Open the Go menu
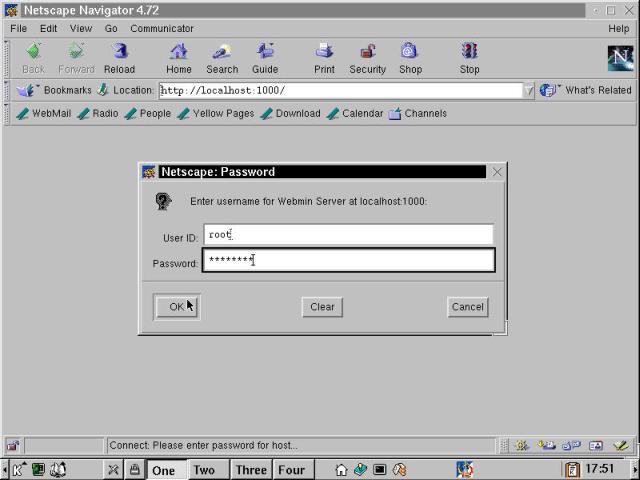 pyautogui.click(x=111, y=29)
